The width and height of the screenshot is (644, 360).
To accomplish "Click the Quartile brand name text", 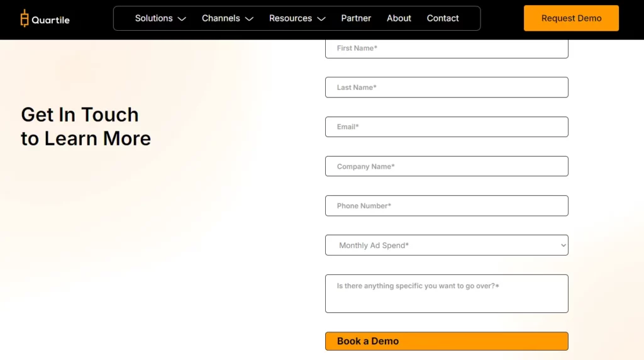I will tap(51, 20).
